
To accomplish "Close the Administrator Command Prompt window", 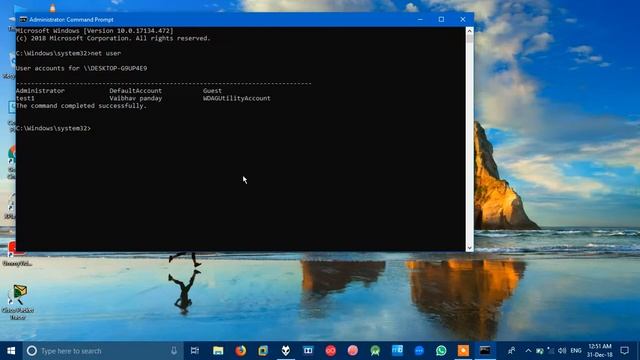I will (462, 20).
